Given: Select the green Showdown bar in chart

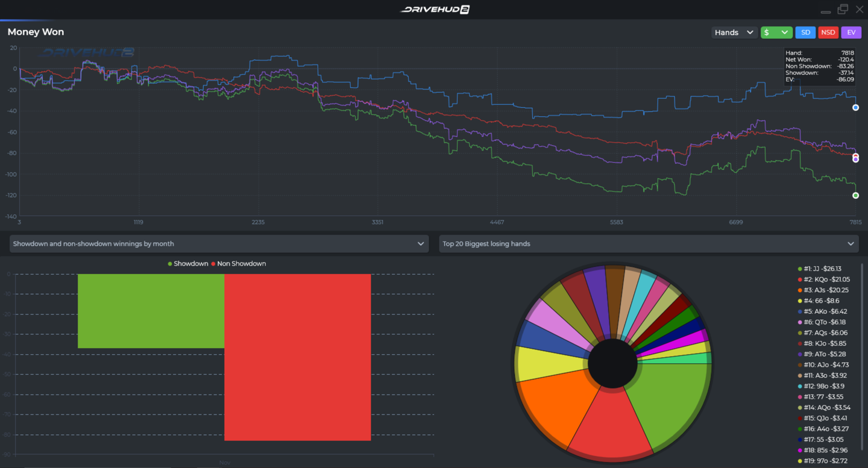Looking at the screenshot, I should coord(151,311).
